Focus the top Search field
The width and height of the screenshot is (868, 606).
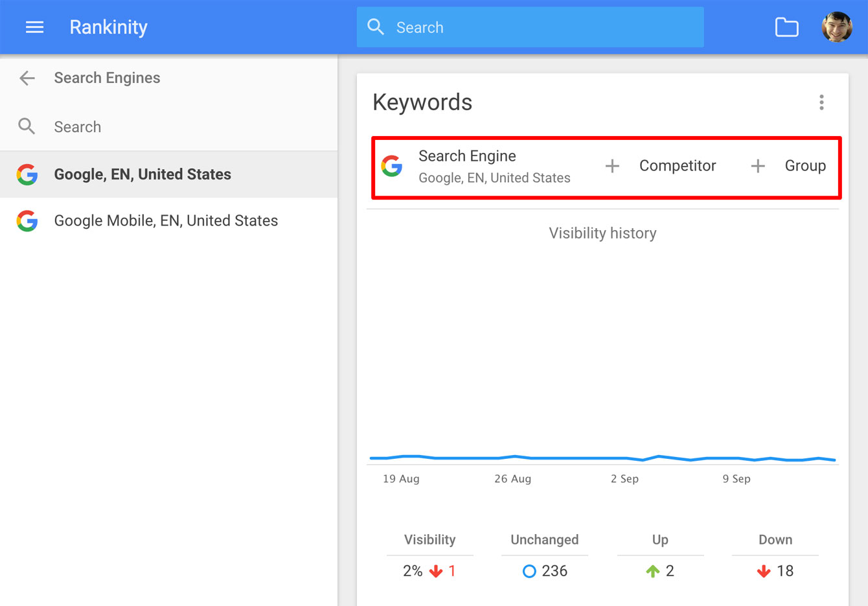click(x=530, y=27)
